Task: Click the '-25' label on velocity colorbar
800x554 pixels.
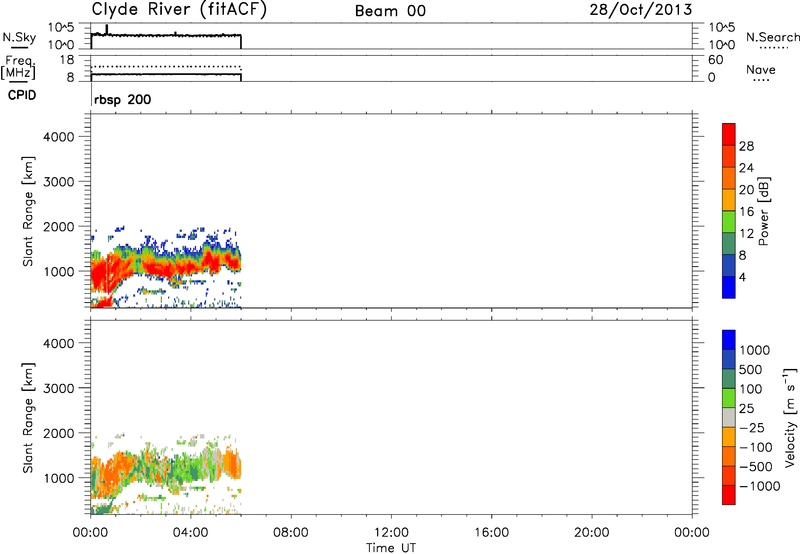Action: pos(752,428)
